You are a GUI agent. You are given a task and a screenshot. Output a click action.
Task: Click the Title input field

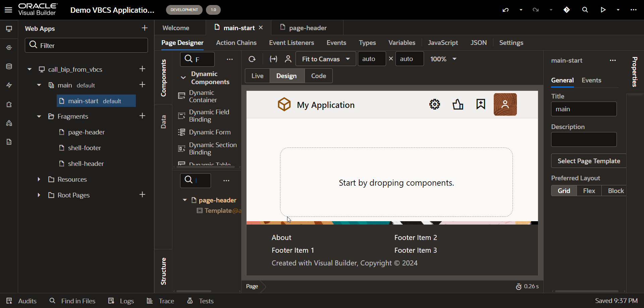coord(584,109)
